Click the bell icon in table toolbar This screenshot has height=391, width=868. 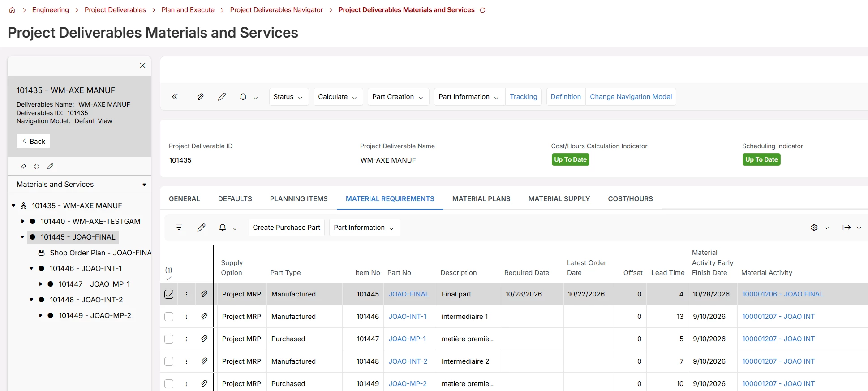coord(223,228)
